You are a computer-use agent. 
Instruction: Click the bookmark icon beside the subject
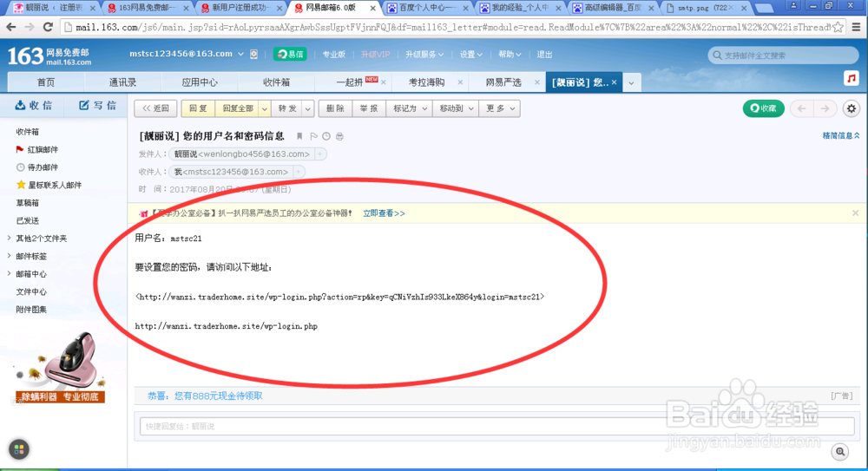coord(299,136)
